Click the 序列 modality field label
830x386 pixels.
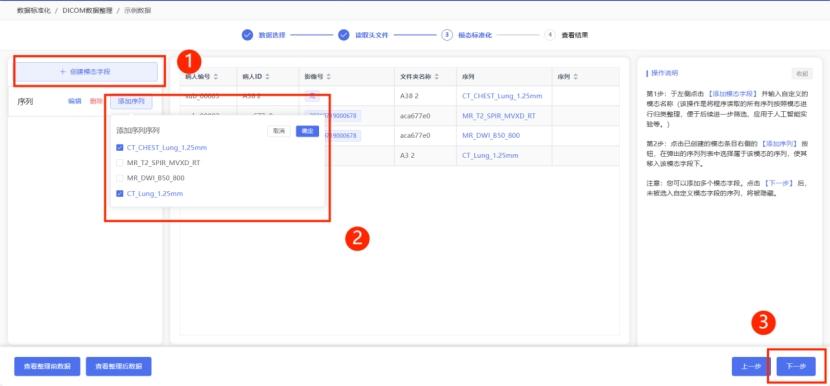coord(25,102)
